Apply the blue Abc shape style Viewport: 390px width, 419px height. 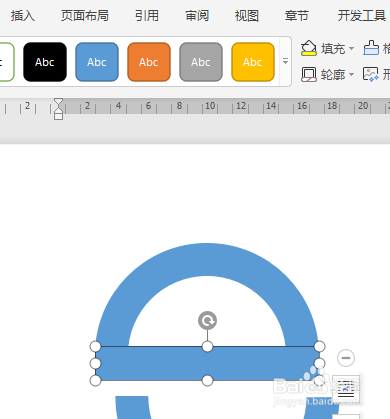97,62
